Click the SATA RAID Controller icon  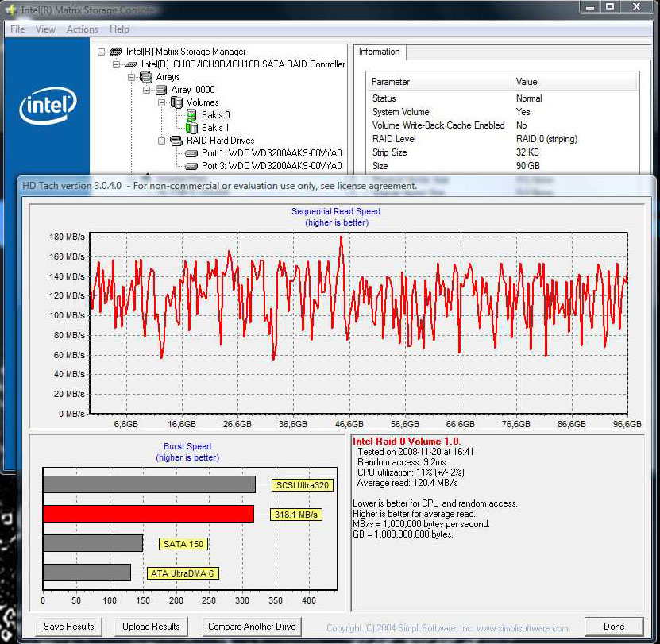tap(131, 64)
